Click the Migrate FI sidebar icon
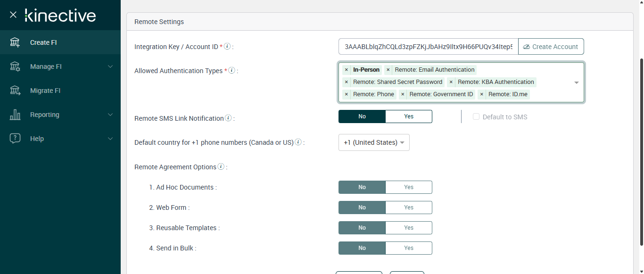 15,91
